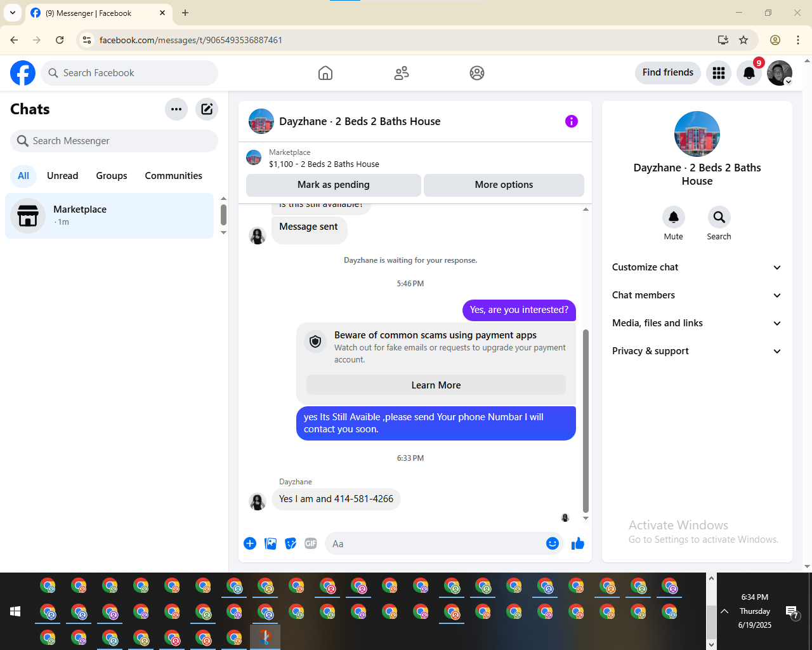Focus the Search Facebook field
Screen dimensions: 812x650
[129, 73]
